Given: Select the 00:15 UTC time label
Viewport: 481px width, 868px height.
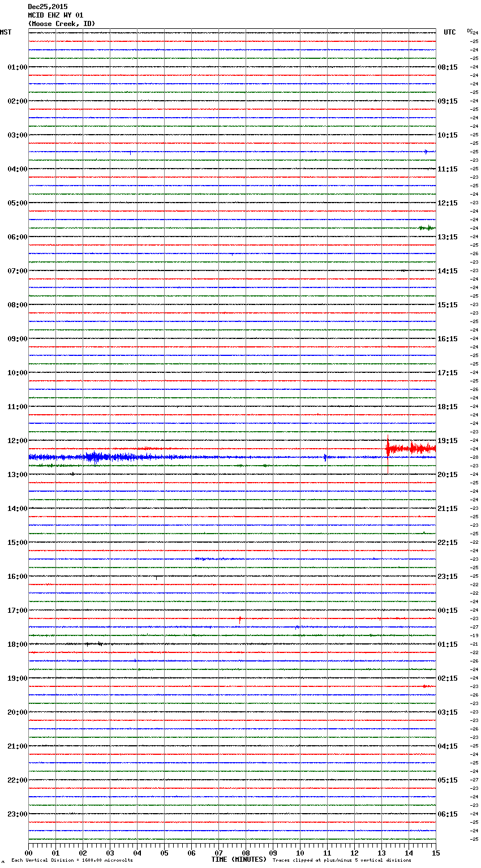Looking at the screenshot, I should (x=448, y=611).
